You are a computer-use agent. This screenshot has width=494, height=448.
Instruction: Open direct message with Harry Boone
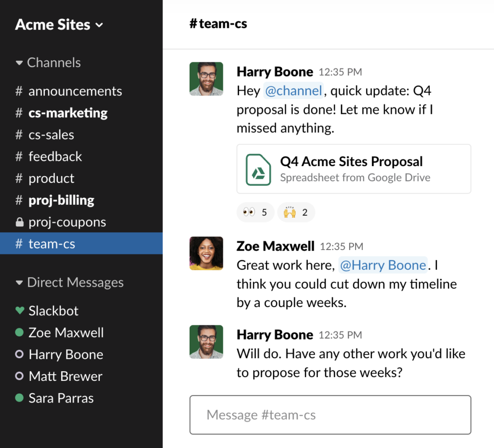[x=81, y=354]
